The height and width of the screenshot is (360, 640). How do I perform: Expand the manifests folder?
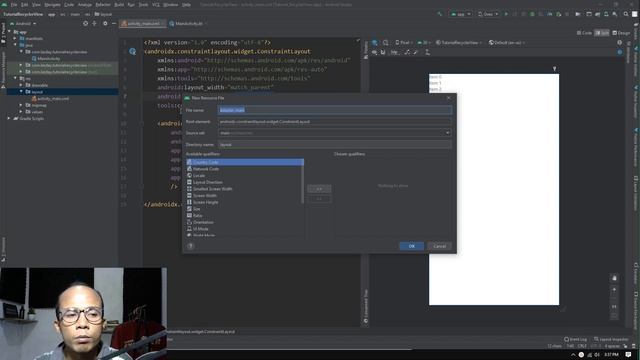(16, 39)
